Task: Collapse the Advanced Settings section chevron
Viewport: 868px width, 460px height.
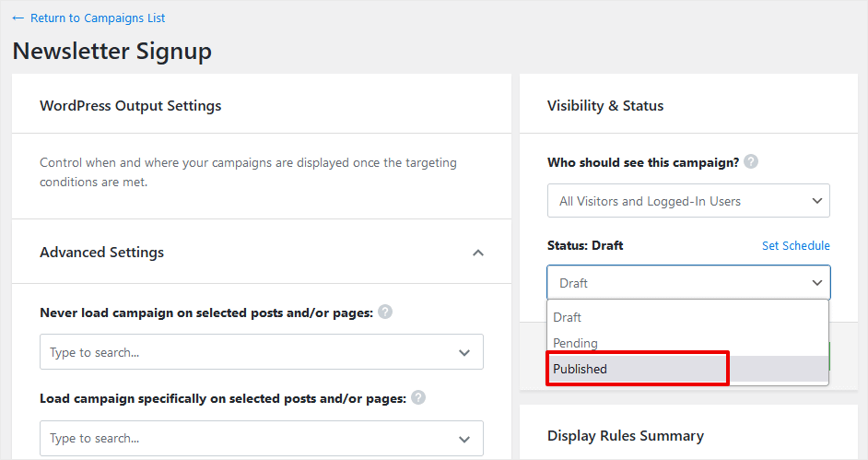Action: [x=477, y=253]
